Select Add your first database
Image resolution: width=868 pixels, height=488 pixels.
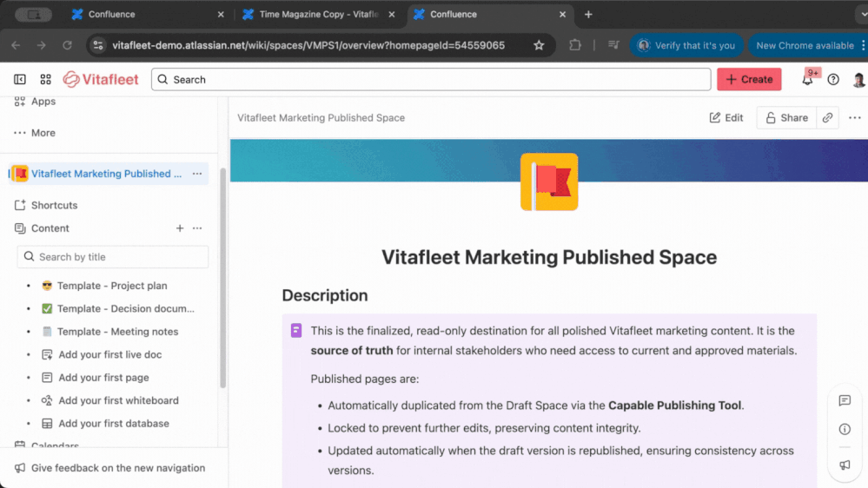114,423
